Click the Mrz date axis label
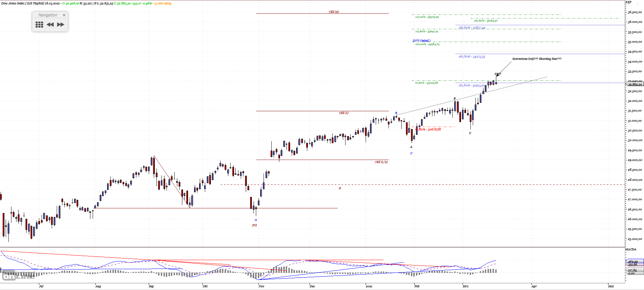This screenshot has width=644, height=290. tap(466, 286)
